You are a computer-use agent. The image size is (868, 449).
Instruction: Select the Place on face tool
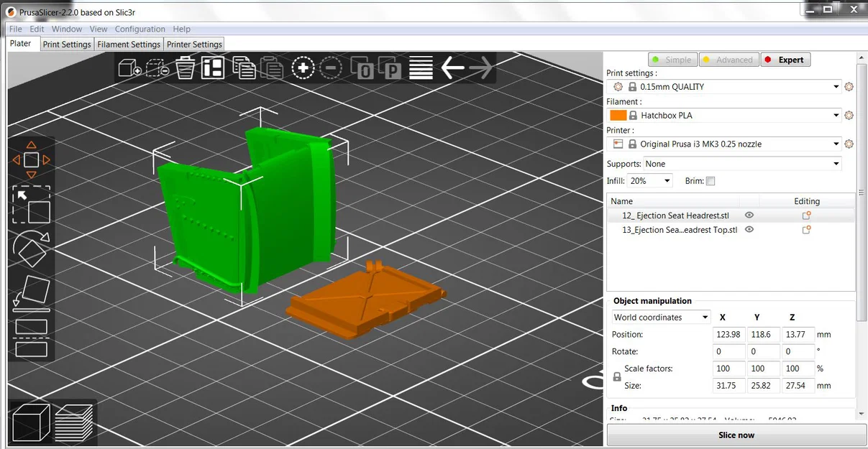point(32,294)
